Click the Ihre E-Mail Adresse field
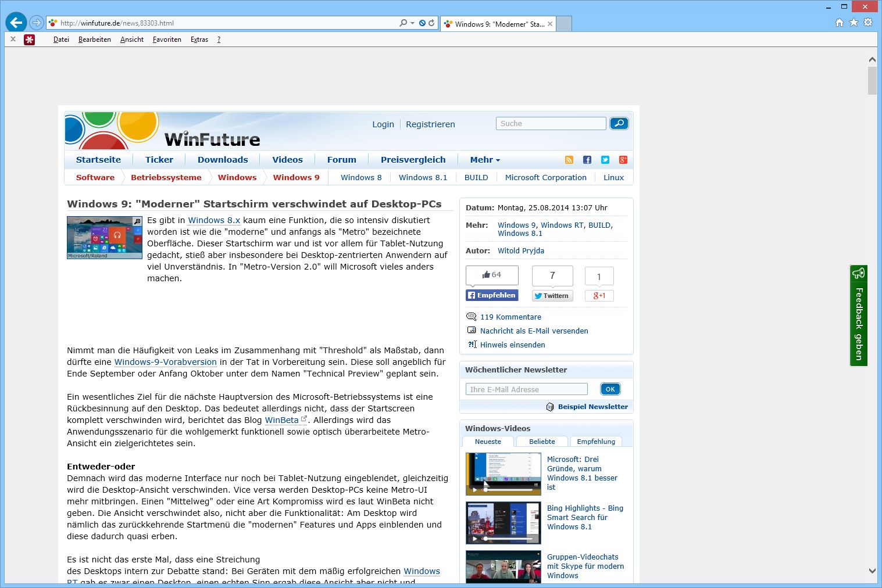 527,389
